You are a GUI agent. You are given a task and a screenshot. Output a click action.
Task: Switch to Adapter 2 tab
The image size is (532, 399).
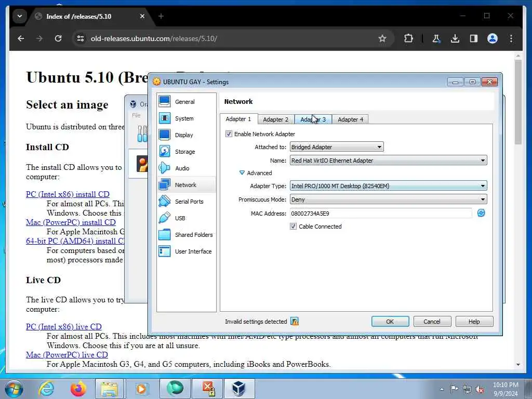point(276,119)
